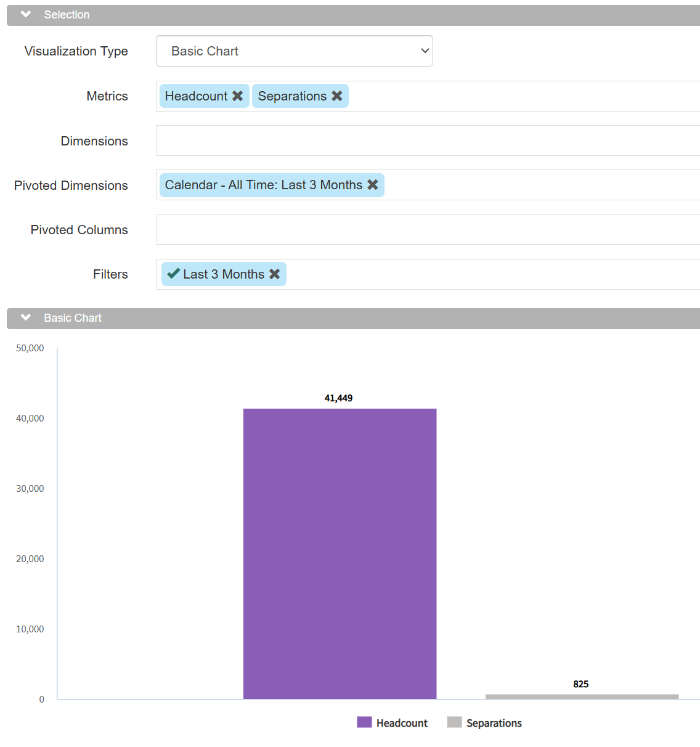Click the gray Separations legend swatch
Screen dimensions: 700x747
click(x=454, y=722)
